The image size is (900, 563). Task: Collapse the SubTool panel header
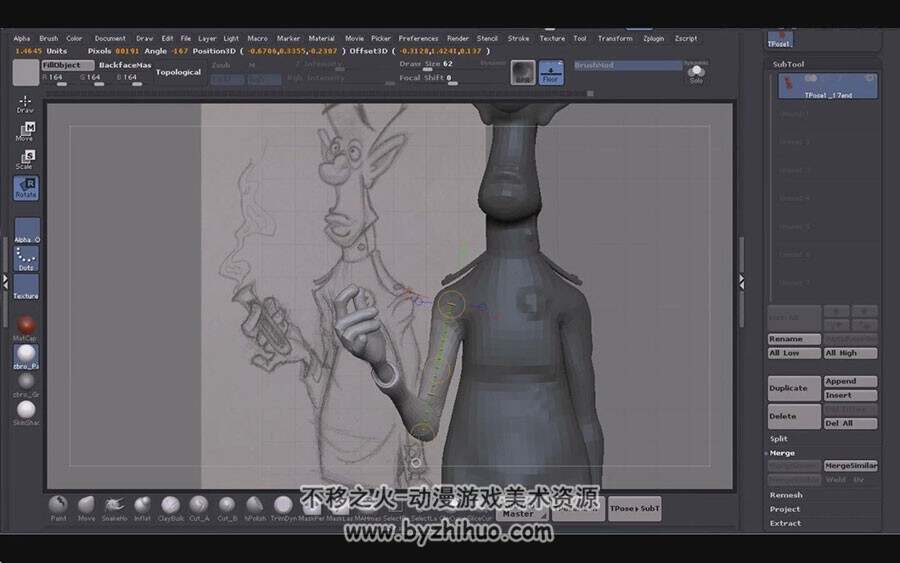(789, 64)
